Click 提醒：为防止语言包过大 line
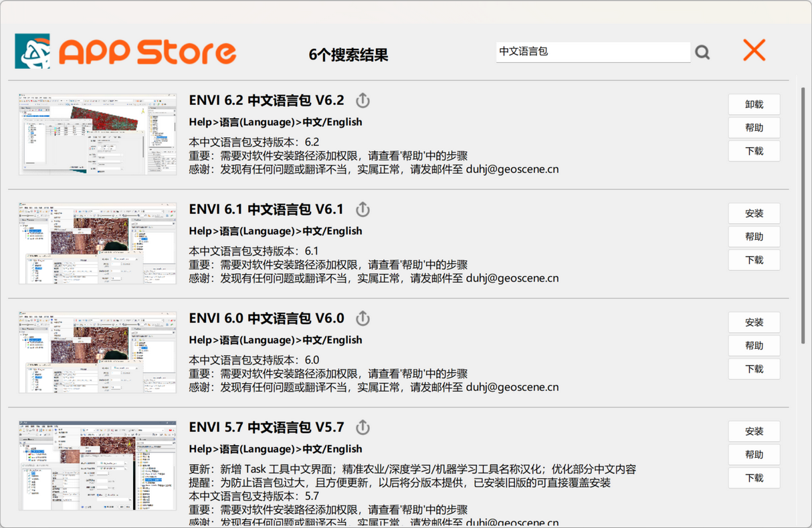The width and height of the screenshot is (812, 528). click(x=399, y=483)
